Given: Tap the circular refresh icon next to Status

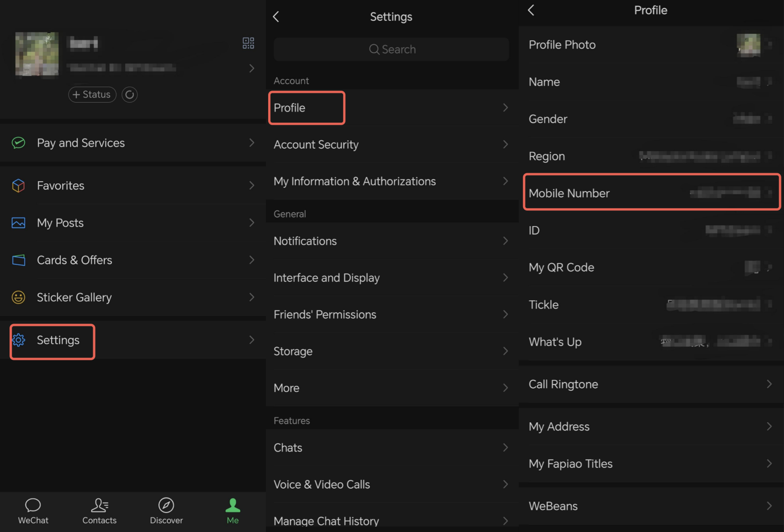Looking at the screenshot, I should click(x=130, y=94).
